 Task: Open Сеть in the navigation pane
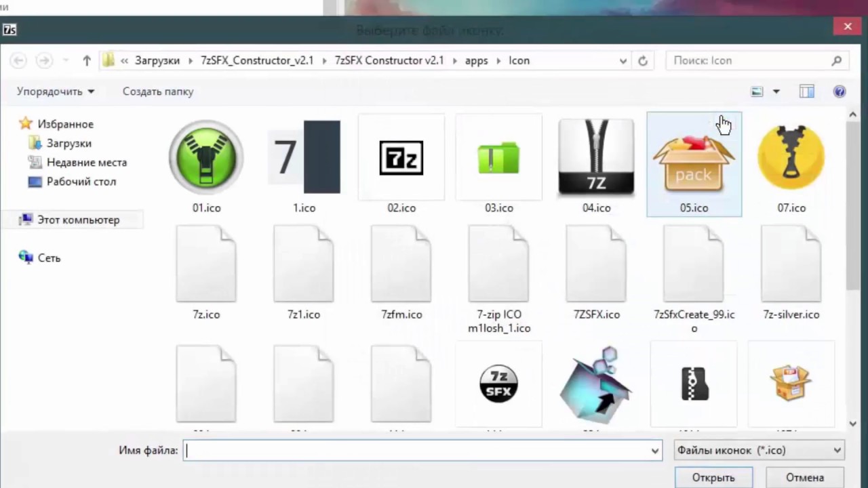click(41, 258)
